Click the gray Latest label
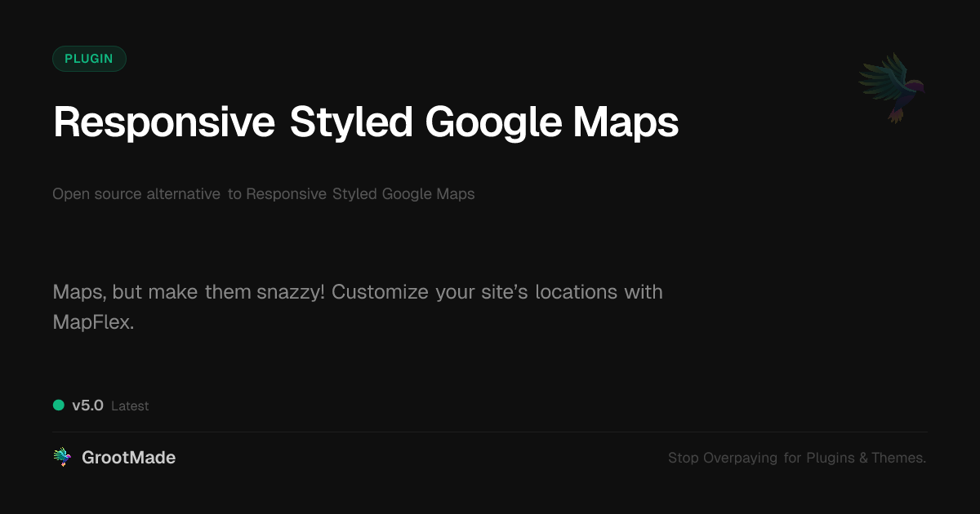Image resolution: width=980 pixels, height=514 pixels. 130,406
